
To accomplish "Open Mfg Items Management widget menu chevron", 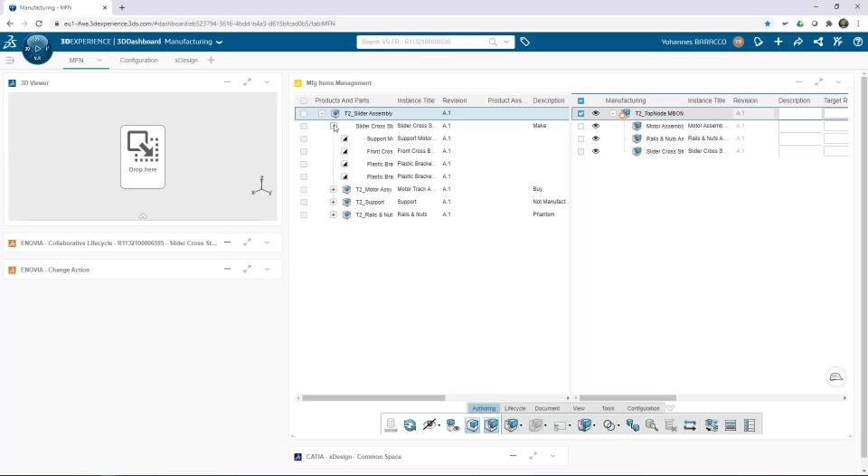I will tap(839, 82).
